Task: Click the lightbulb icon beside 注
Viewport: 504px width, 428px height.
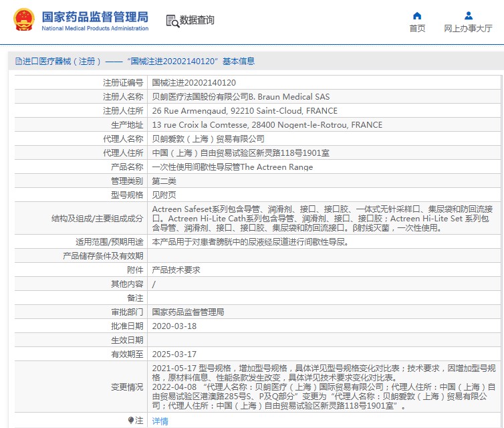Action: click(131, 420)
